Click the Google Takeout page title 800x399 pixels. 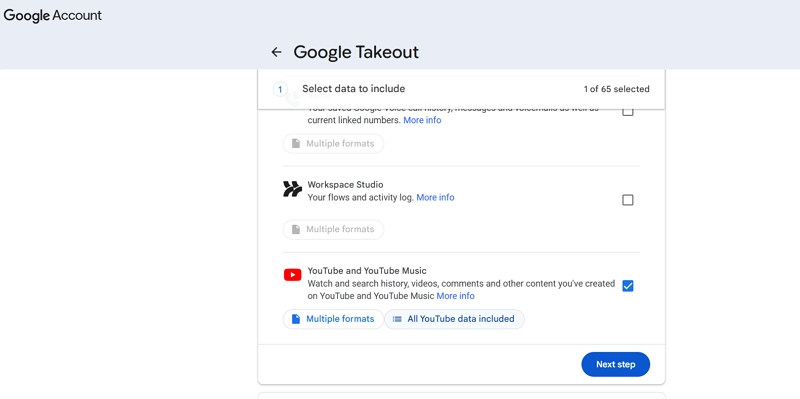click(356, 52)
